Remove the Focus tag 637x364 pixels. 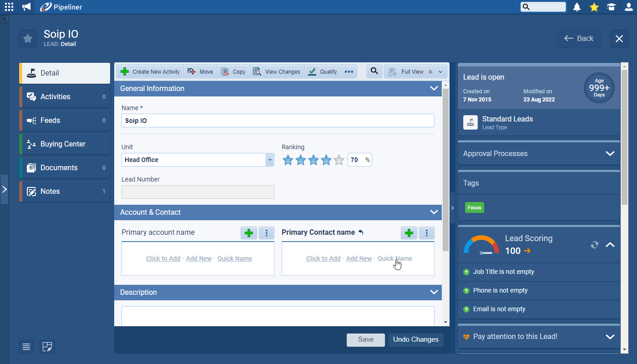pyautogui.click(x=474, y=207)
